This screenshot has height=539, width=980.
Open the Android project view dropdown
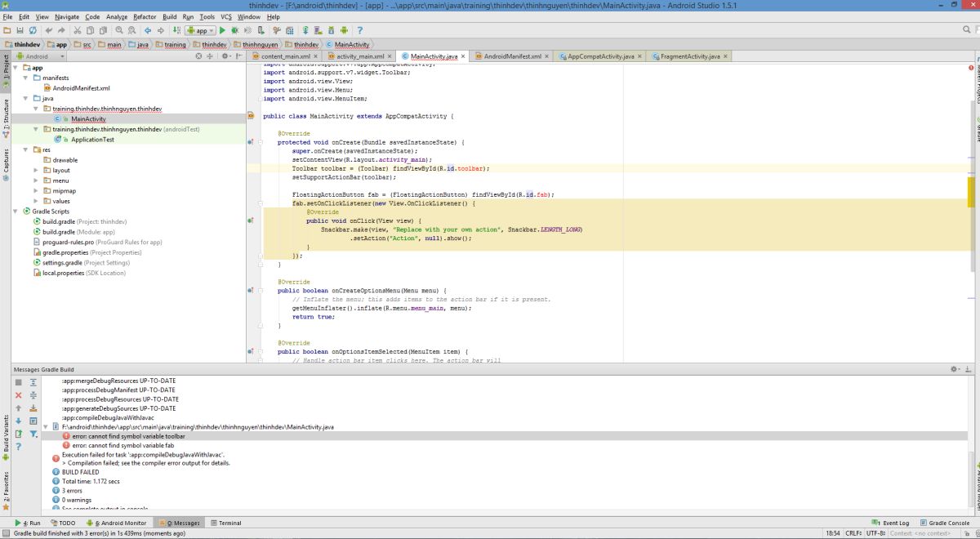tap(38, 56)
